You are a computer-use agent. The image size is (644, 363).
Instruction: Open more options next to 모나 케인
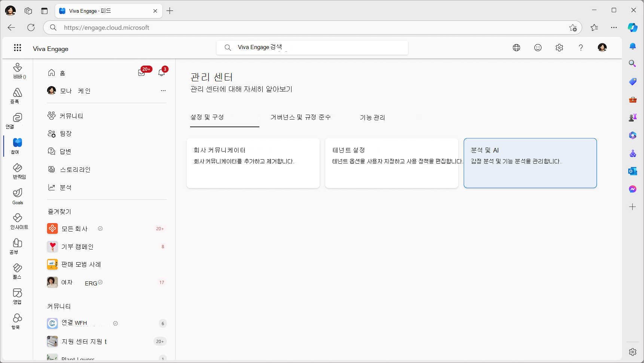(x=163, y=91)
